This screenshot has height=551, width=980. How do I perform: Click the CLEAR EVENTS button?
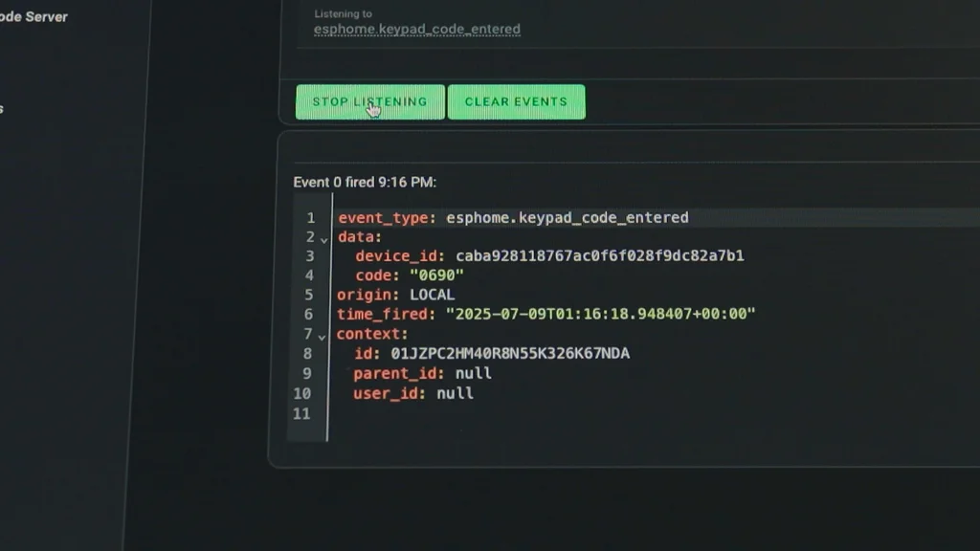[516, 101]
